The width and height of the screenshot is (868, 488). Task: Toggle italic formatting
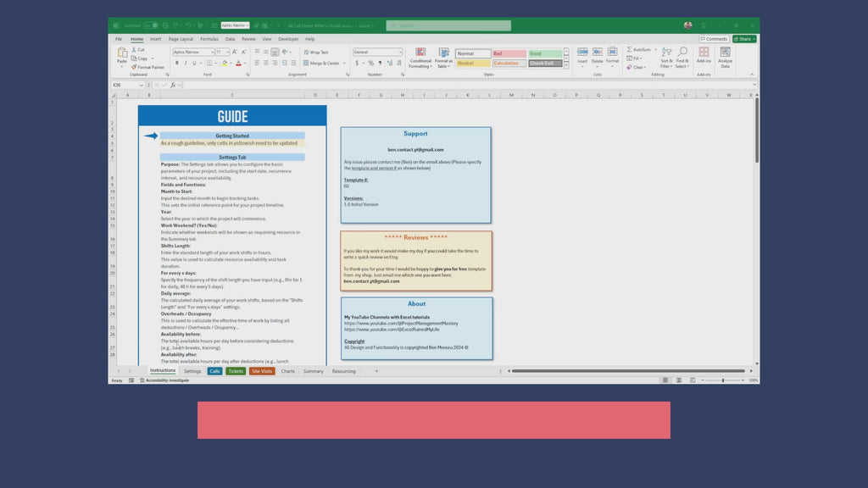pos(185,63)
